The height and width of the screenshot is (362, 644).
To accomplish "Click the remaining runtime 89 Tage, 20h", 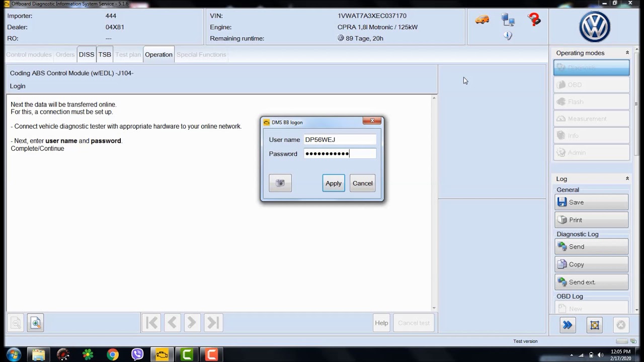I will coord(364,38).
